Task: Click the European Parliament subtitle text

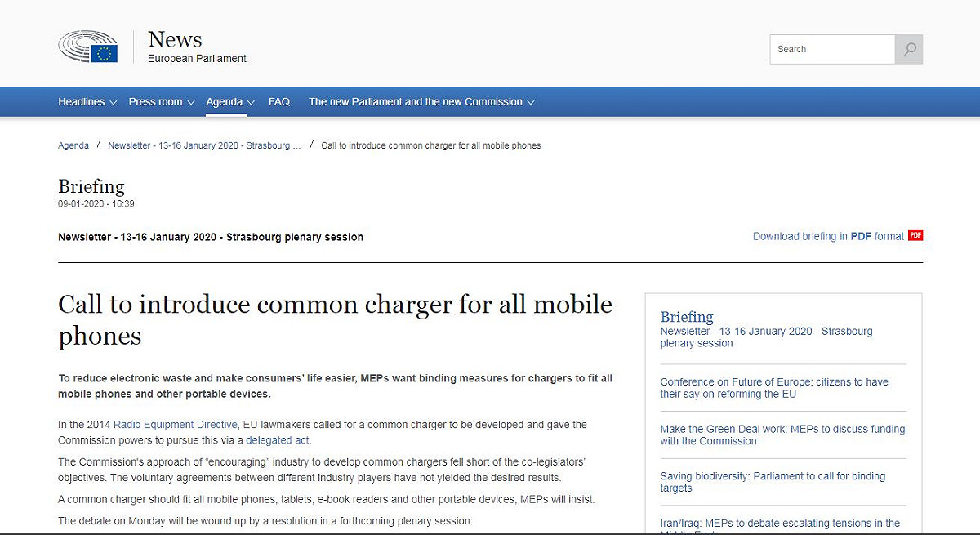Action: (197, 59)
